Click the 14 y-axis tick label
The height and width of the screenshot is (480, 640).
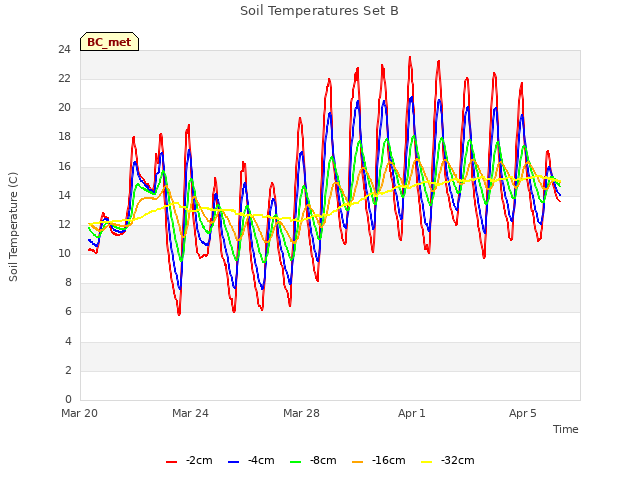coord(64,196)
